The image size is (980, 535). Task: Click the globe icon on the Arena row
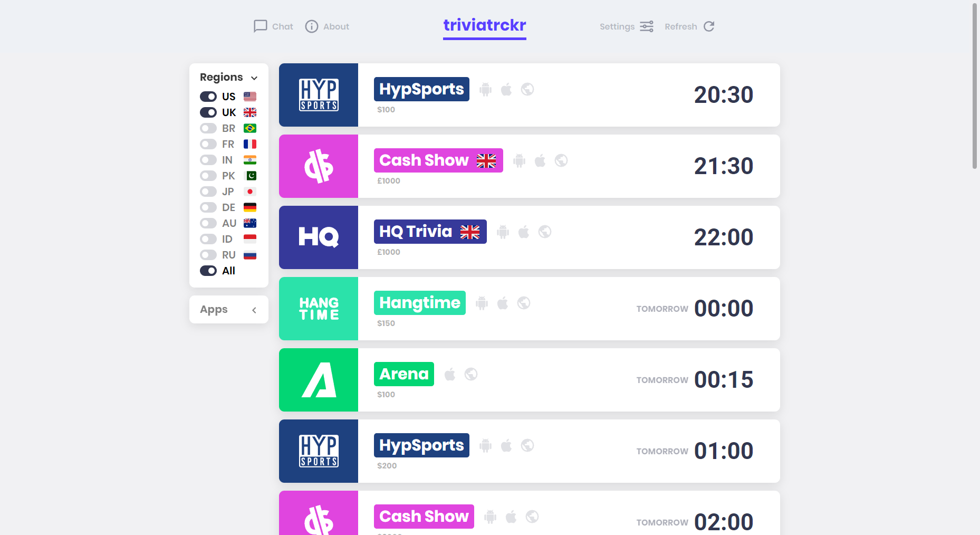pyautogui.click(x=471, y=374)
